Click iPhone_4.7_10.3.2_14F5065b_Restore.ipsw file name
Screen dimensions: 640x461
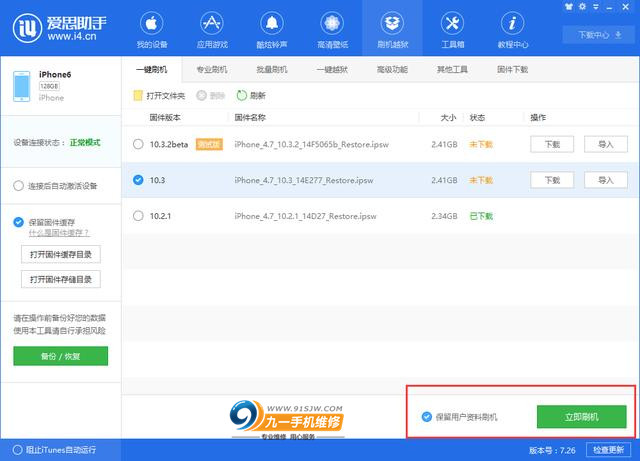coord(311,145)
